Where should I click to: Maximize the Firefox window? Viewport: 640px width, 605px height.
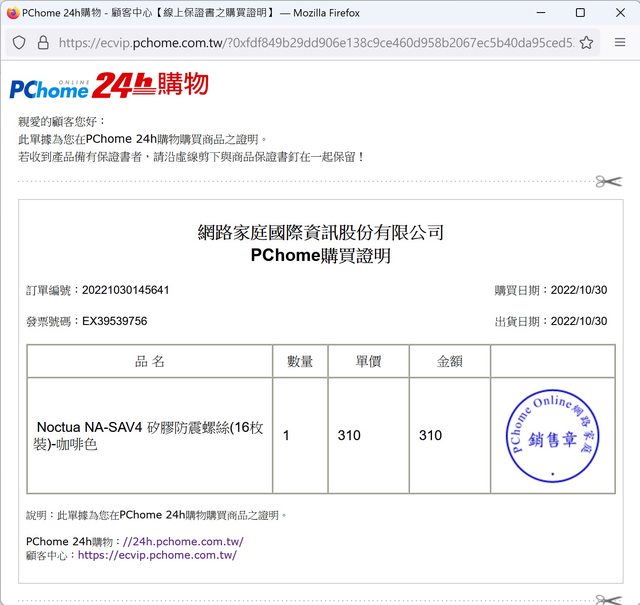pyautogui.click(x=580, y=13)
